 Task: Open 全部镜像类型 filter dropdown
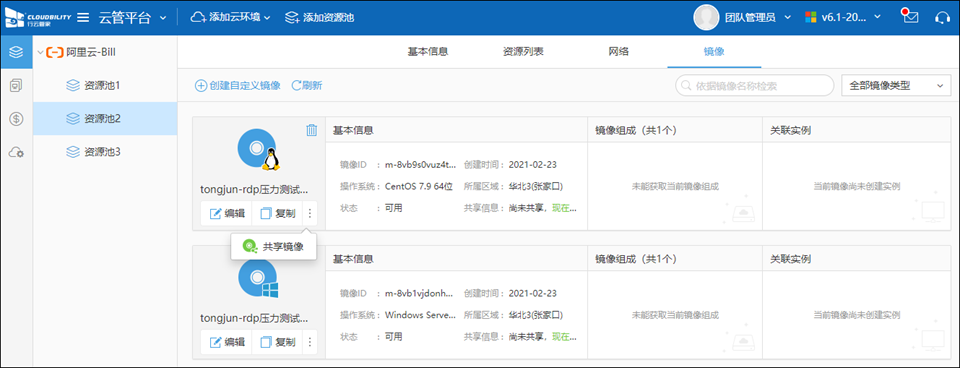(x=896, y=86)
